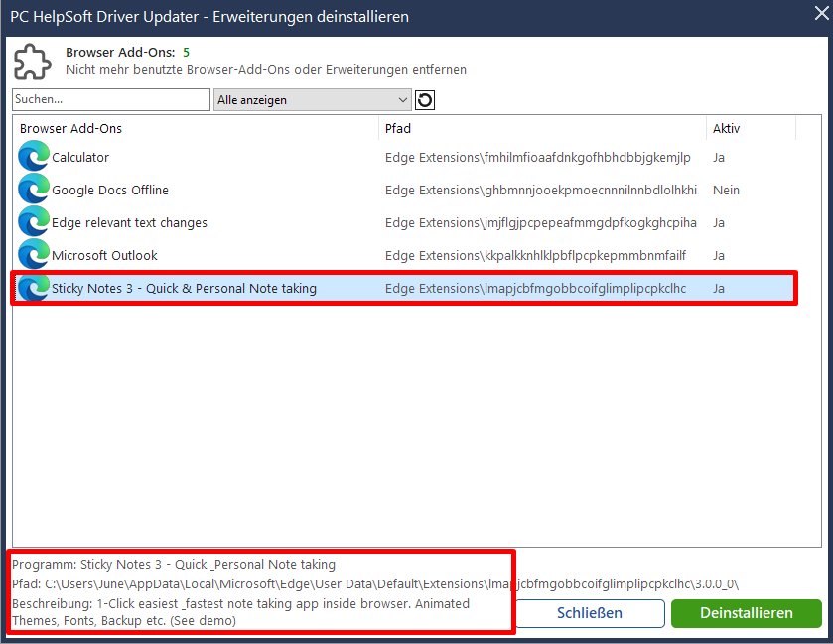Click the Edge icon beside Sticky Notes 3

tap(34, 288)
